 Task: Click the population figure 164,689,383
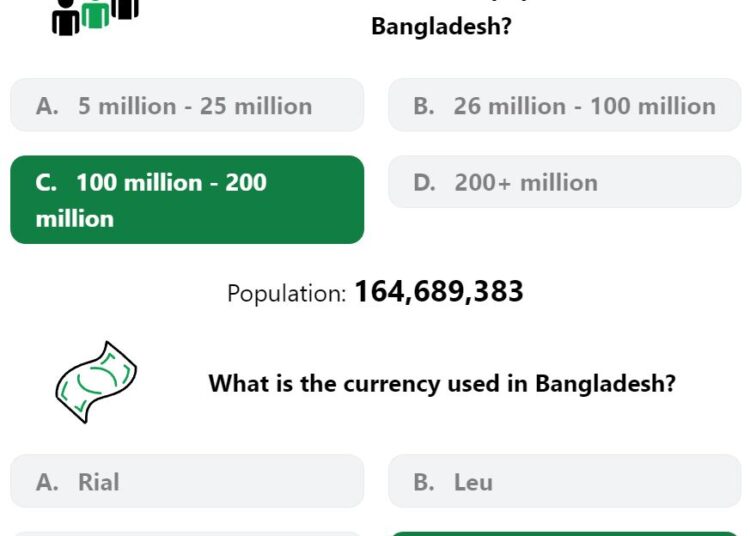[x=439, y=291]
